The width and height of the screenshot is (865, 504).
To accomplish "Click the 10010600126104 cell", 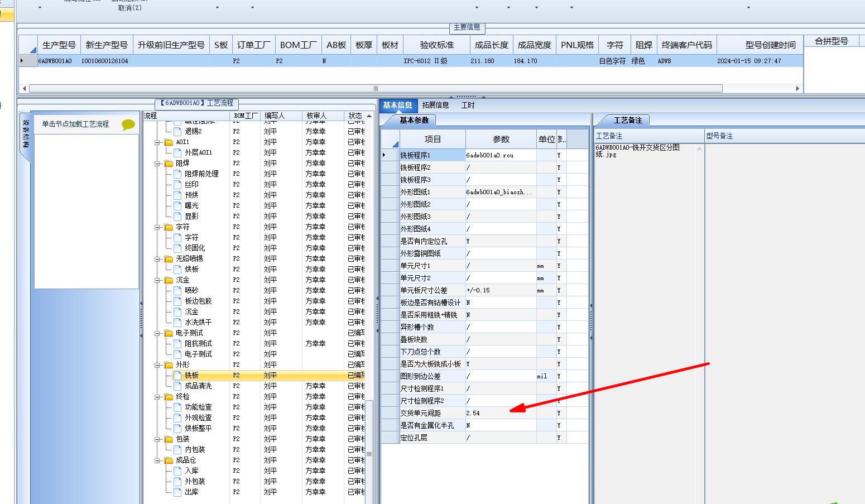I will (106, 61).
